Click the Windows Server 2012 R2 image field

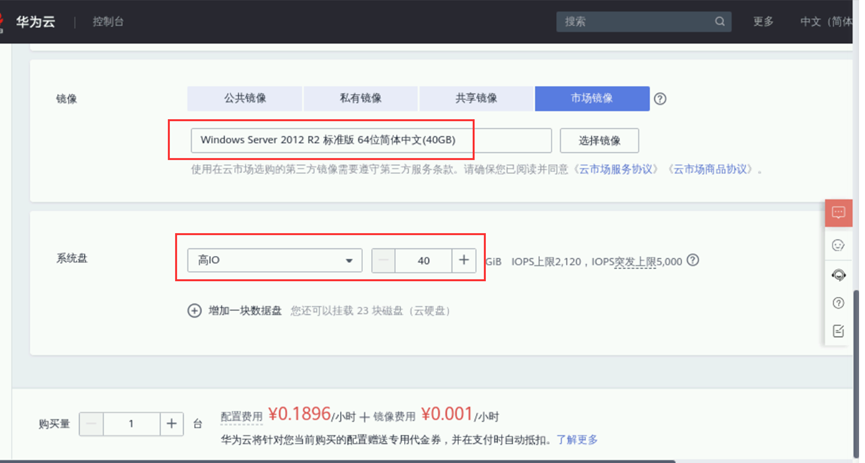[371, 140]
